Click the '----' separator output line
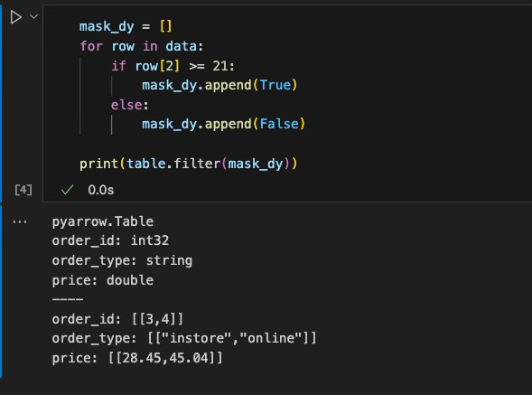 pos(68,299)
